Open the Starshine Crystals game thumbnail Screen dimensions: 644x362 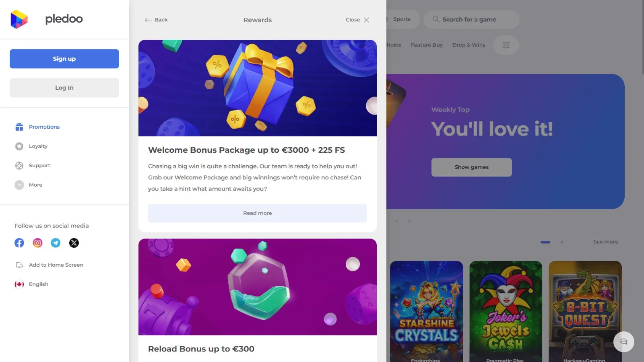(x=426, y=311)
